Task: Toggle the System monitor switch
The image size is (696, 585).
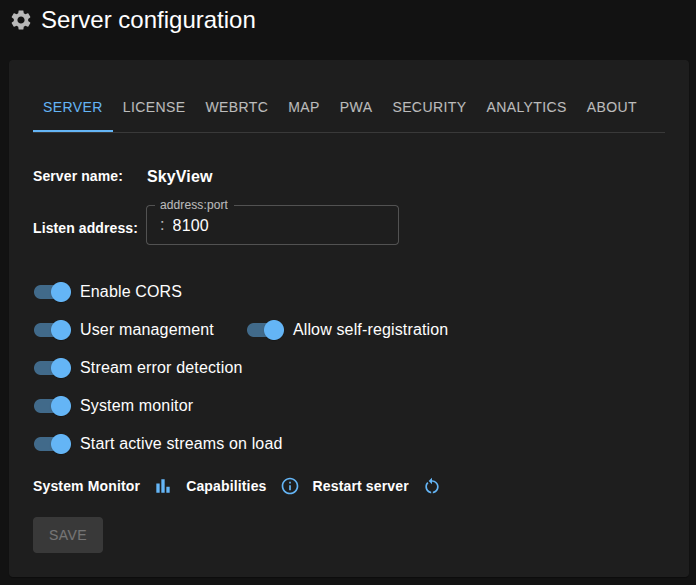Action: tap(52, 406)
